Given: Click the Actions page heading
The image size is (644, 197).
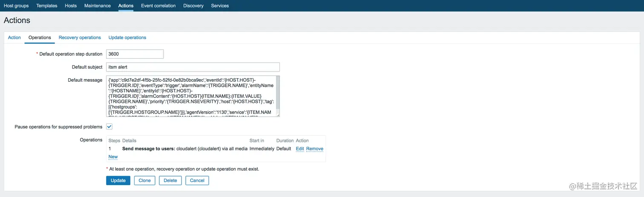Looking at the screenshot, I should click(x=17, y=20).
